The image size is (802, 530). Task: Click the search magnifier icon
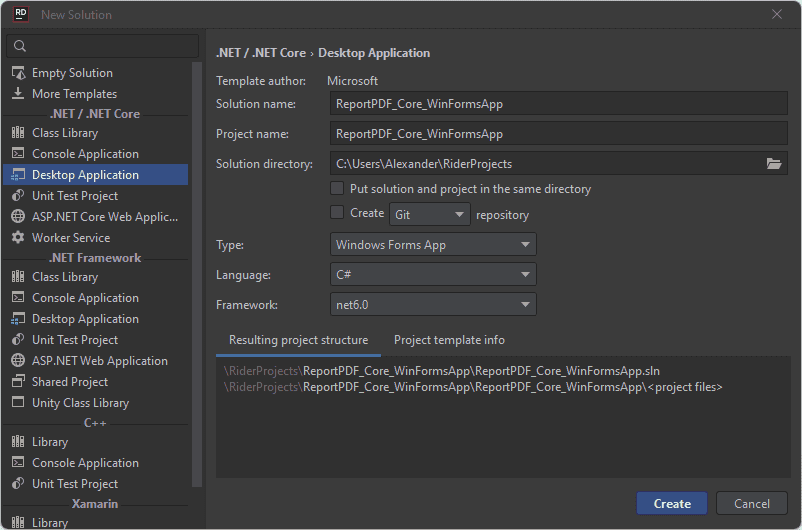point(20,46)
